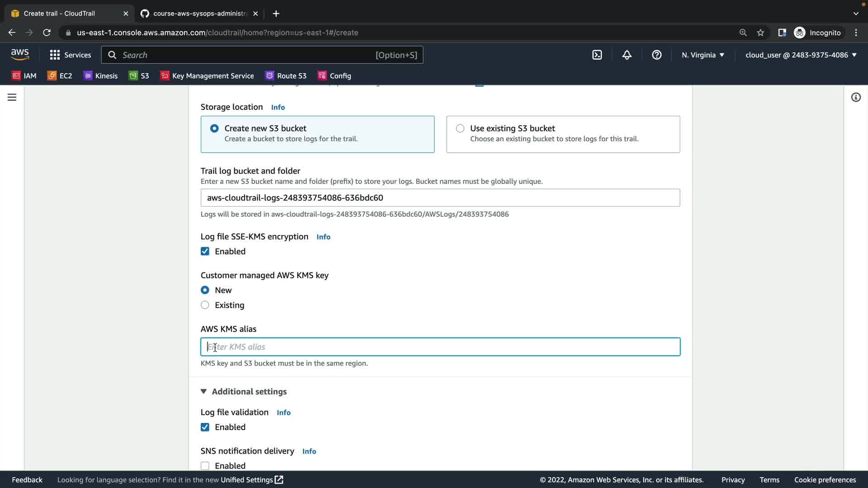Viewport: 868px width, 488px height.
Task: Switch to course-aws-sysops GitHub tab
Action: pyautogui.click(x=199, y=14)
